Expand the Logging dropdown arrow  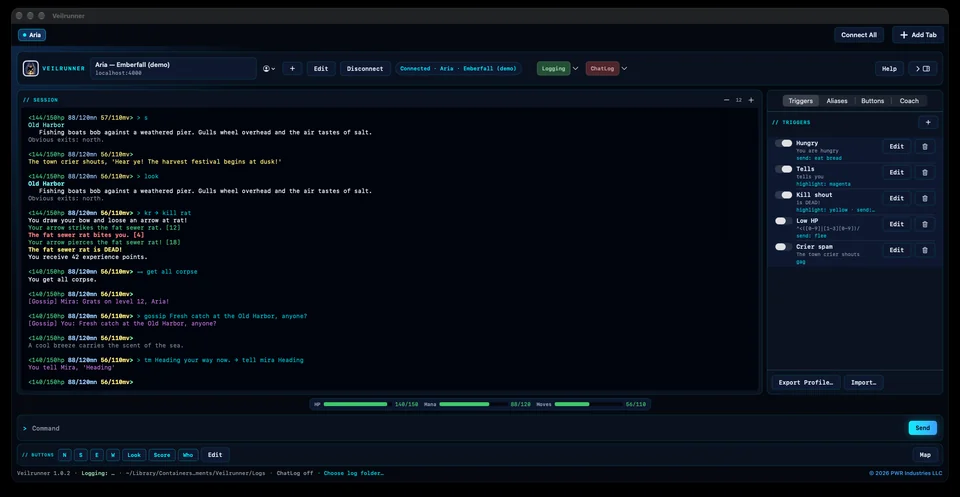[576, 69]
